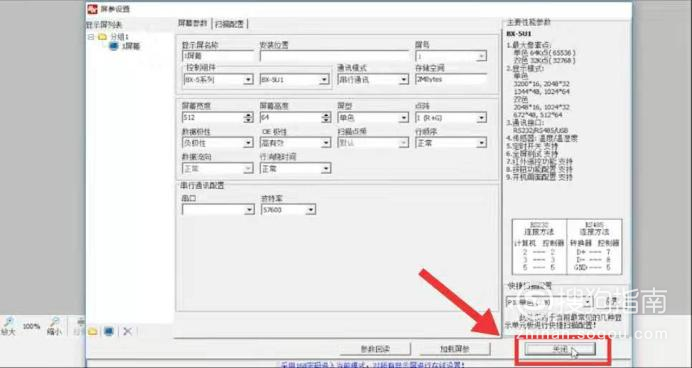The width and height of the screenshot is (692, 368).
Task: Click the add group folder icon below the list
Action: click(93, 331)
